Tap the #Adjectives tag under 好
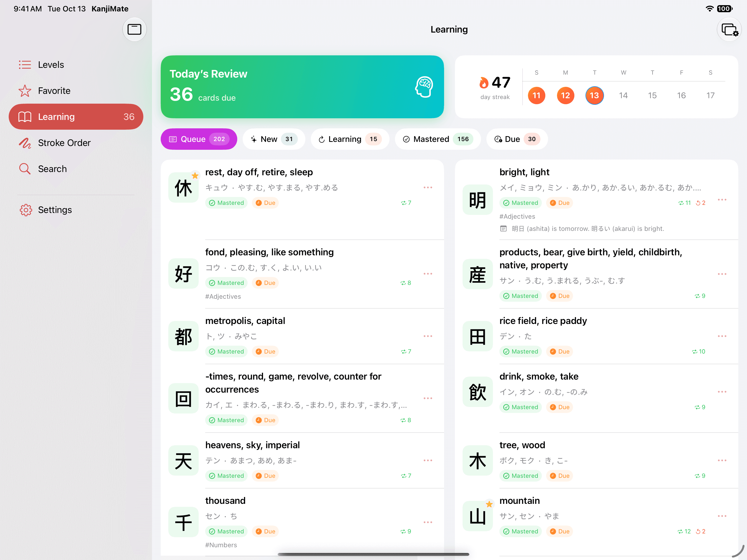The height and width of the screenshot is (560, 747). [x=223, y=296]
